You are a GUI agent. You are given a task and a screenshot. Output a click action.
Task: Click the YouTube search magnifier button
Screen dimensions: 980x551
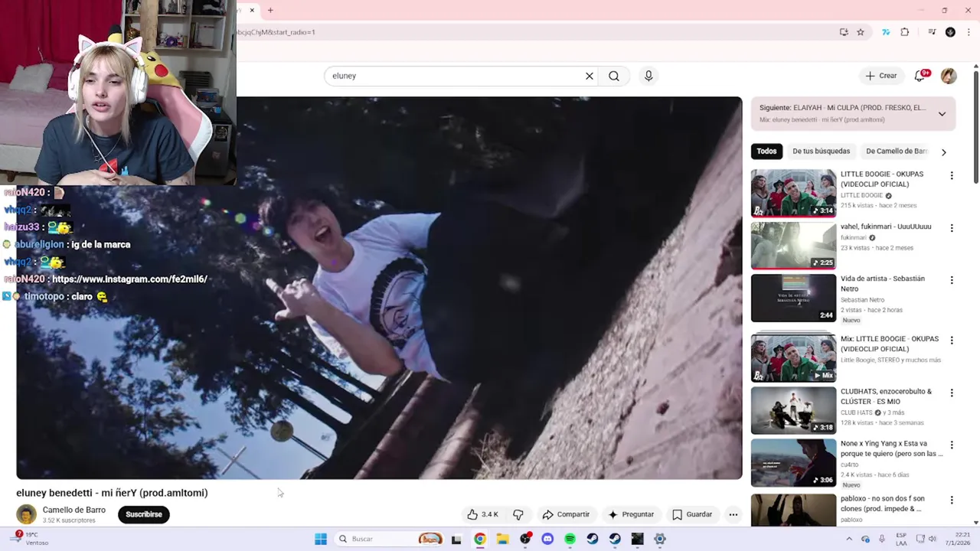coord(614,76)
